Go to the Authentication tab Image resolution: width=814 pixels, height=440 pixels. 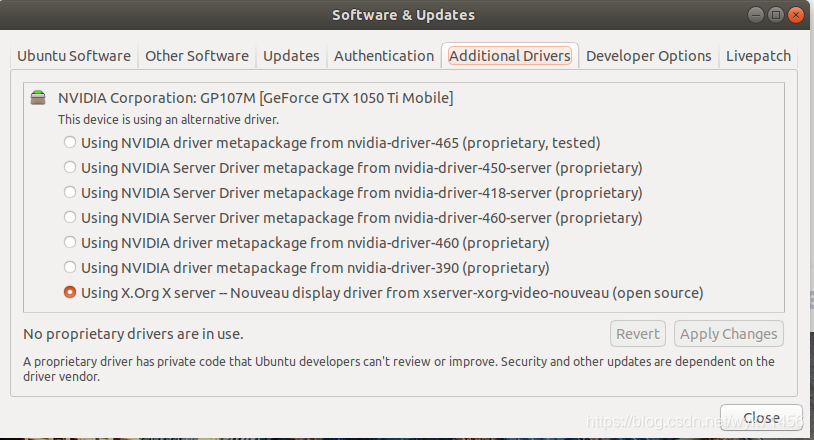click(x=384, y=56)
